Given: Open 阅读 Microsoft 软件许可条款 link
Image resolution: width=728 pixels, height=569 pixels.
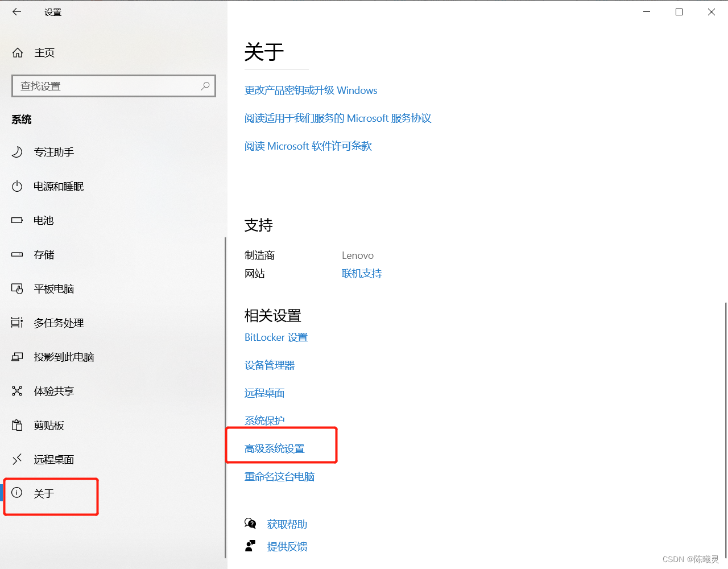Looking at the screenshot, I should pyautogui.click(x=308, y=146).
